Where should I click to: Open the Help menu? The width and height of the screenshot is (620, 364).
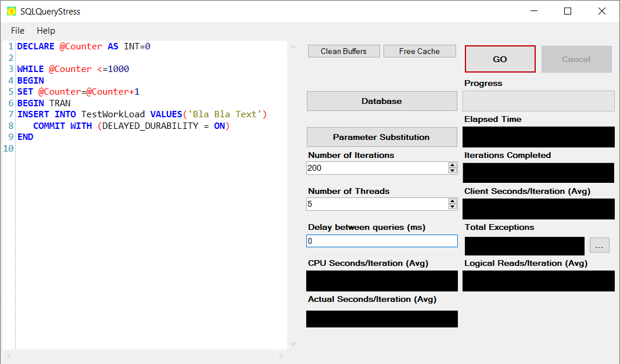pyautogui.click(x=46, y=30)
